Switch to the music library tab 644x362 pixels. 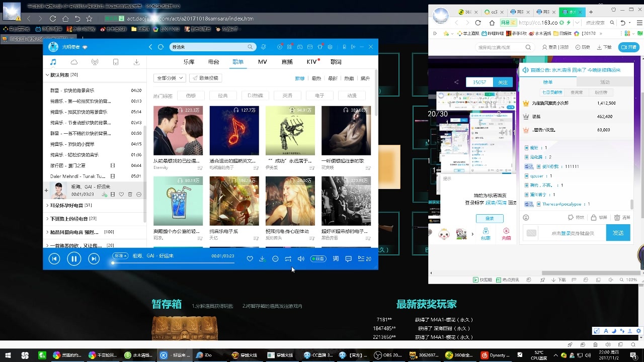click(x=189, y=62)
